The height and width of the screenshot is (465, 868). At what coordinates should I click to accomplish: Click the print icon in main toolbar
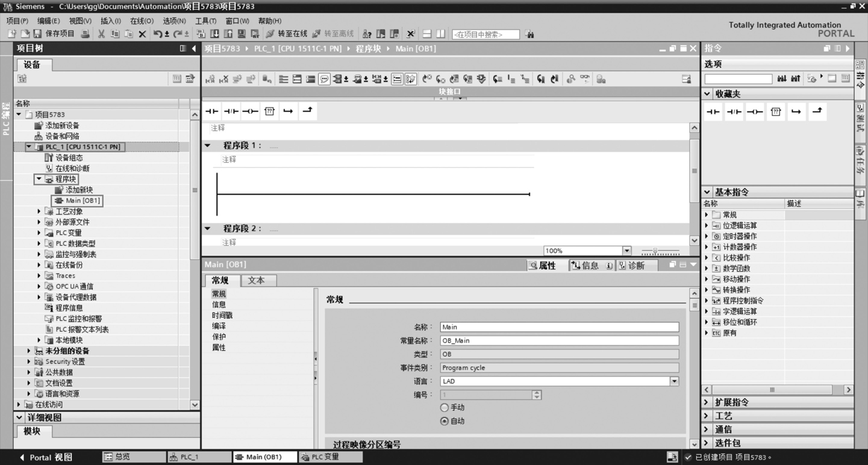click(x=85, y=34)
